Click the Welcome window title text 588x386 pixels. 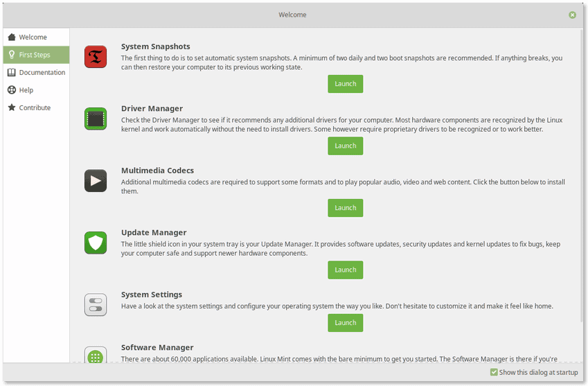[292, 15]
